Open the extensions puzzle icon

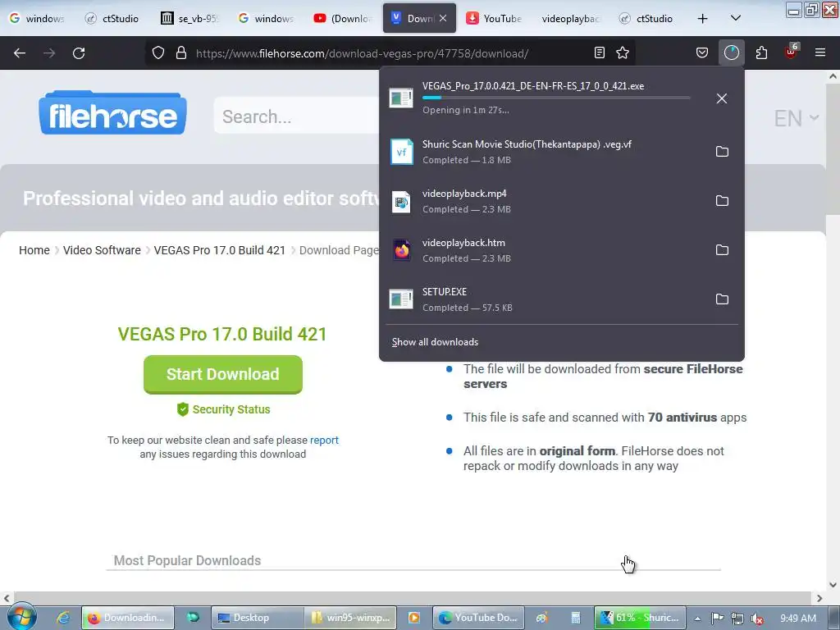click(761, 52)
